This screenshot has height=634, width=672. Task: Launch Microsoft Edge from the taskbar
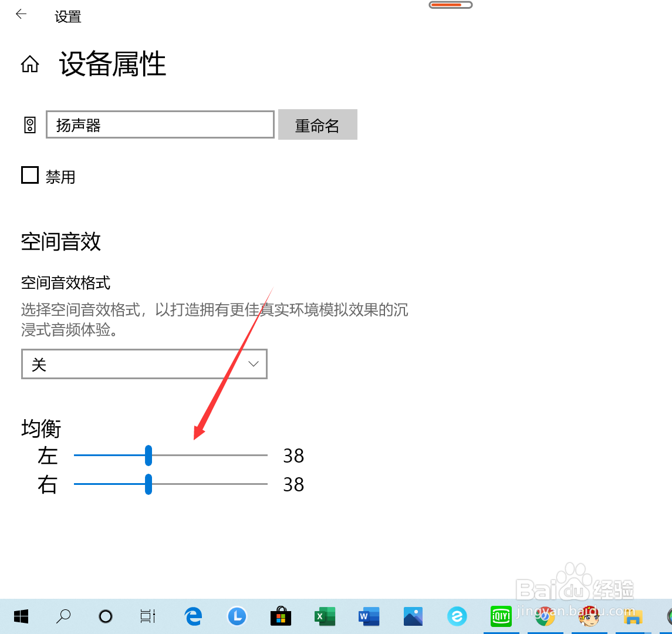click(193, 616)
